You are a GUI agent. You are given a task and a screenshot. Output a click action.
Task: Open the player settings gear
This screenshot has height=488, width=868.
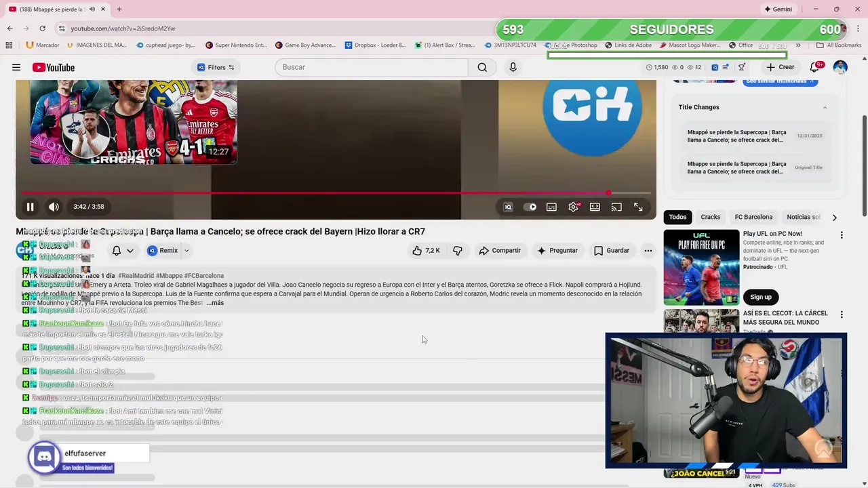tap(573, 207)
